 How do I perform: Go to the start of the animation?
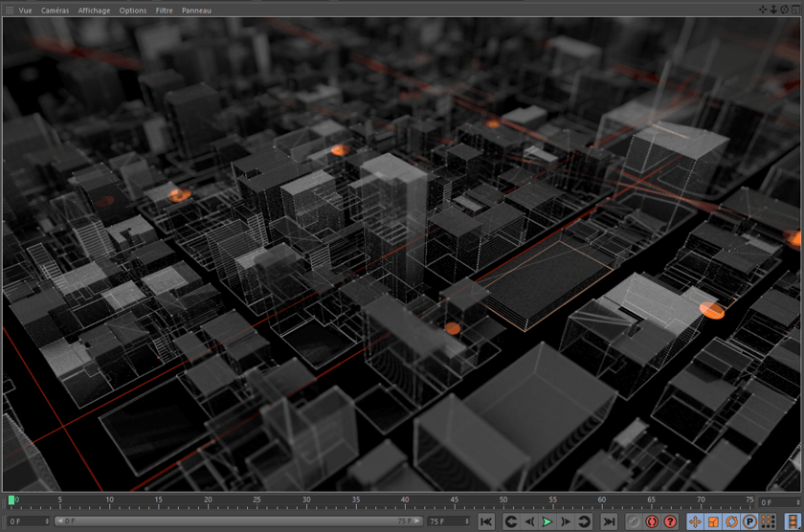click(x=486, y=521)
